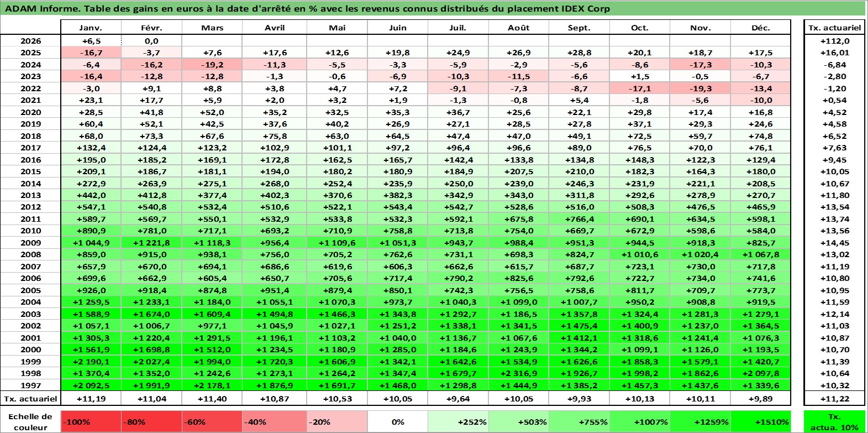Click the 'Mars' column header
Viewport: 868px width, 433px height.
212,28
